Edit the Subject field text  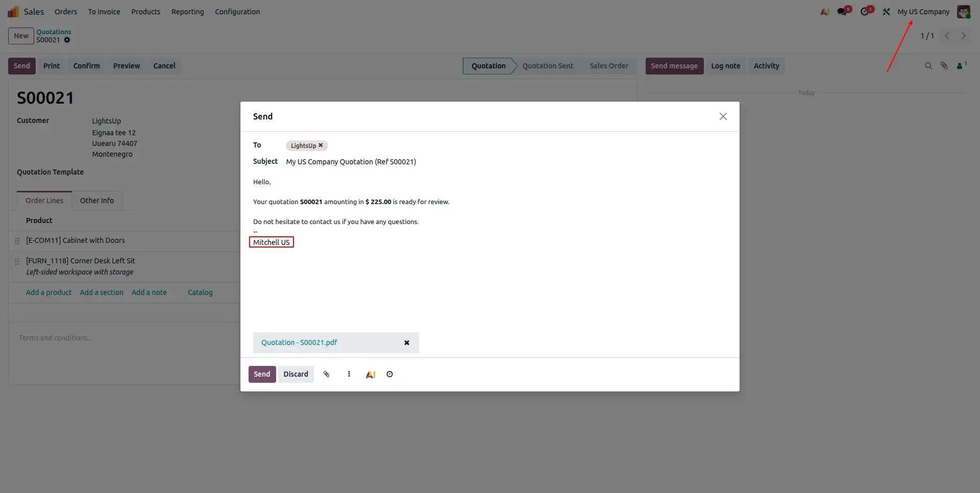click(x=351, y=162)
